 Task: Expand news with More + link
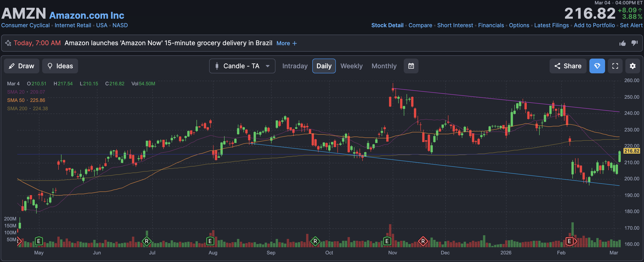(x=287, y=43)
